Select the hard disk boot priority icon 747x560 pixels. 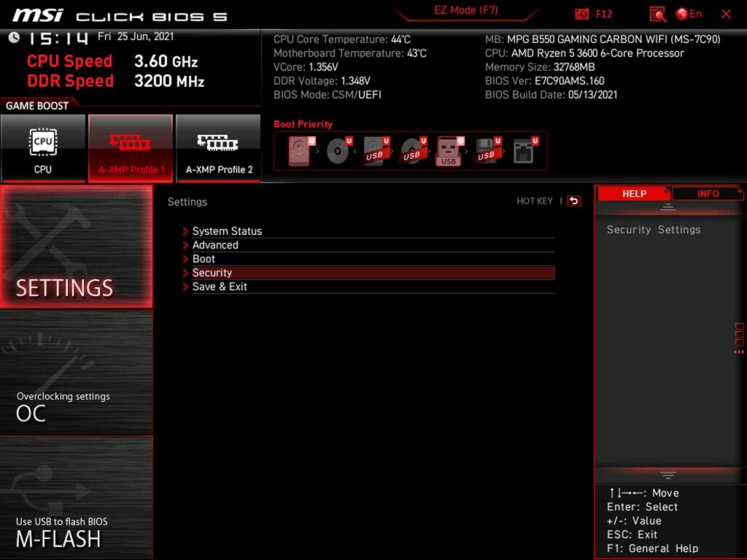pos(301,151)
